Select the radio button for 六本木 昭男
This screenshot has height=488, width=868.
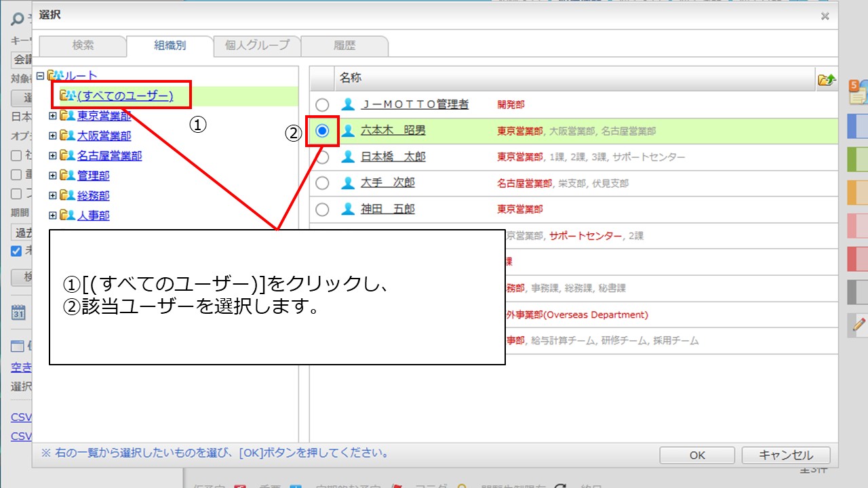coord(322,131)
